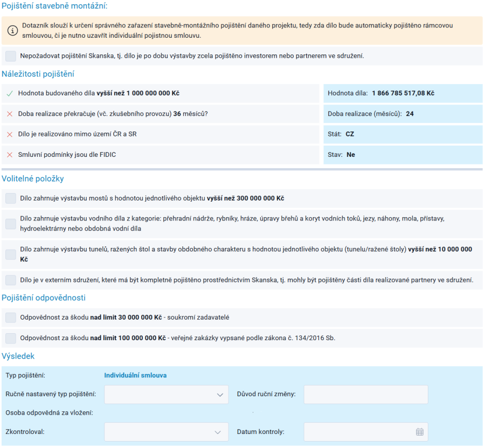Click red cross next to Smluvní podmínky FIDIC
The image size is (485, 448).
(10, 155)
